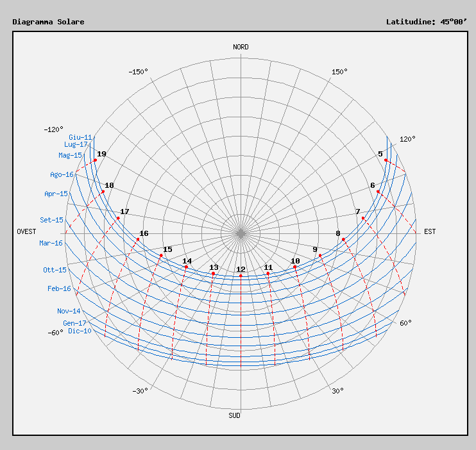Click the NORD compass label
The width and height of the screenshot is (476, 450).
pos(241,47)
